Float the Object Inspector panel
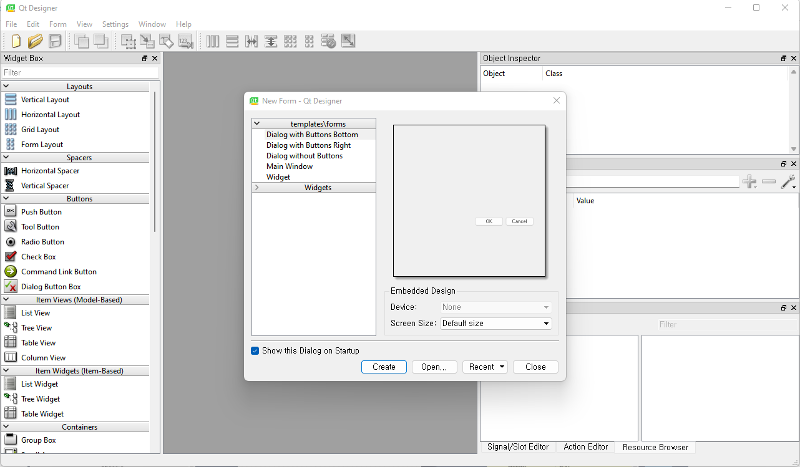800x467 pixels. click(x=783, y=58)
